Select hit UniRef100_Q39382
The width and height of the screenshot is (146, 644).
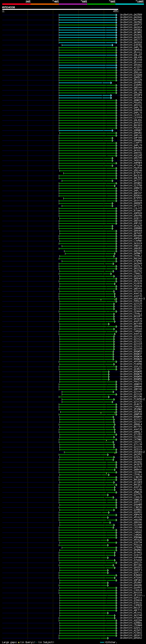131,45
